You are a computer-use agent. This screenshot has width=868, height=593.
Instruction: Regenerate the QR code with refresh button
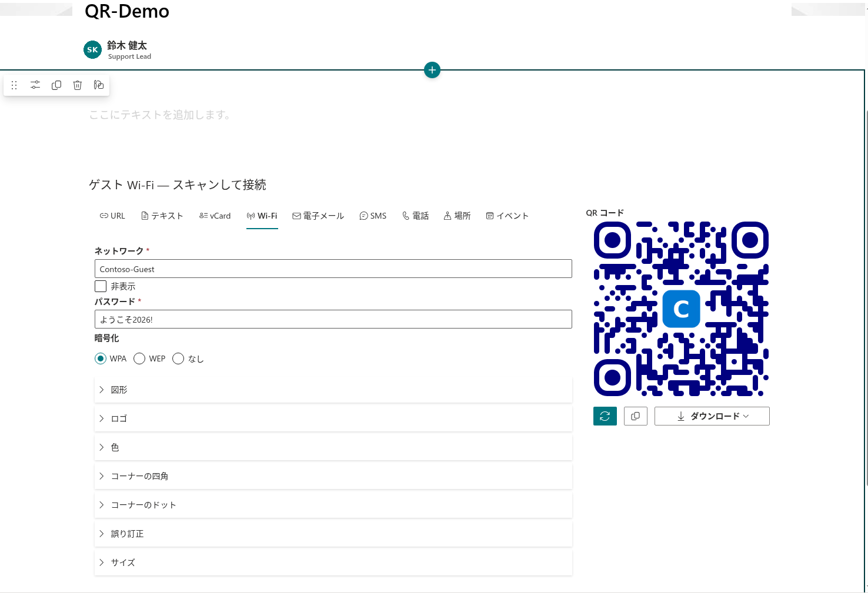pos(605,416)
